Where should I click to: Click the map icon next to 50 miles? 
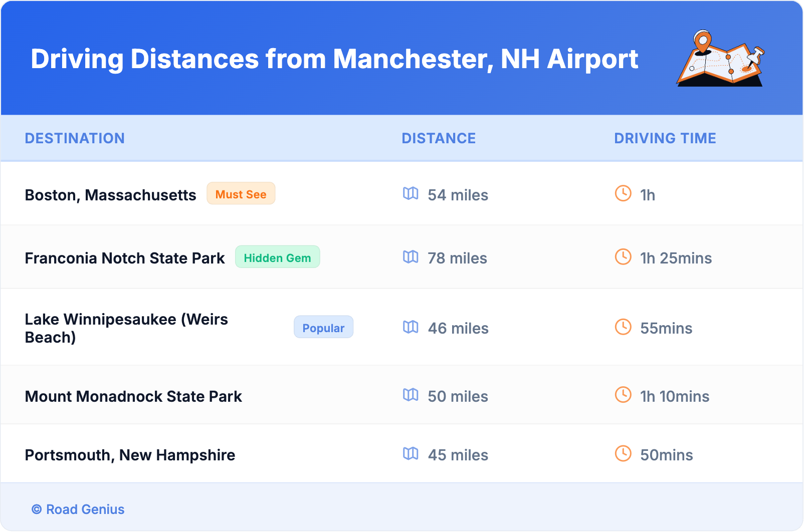[411, 395]
